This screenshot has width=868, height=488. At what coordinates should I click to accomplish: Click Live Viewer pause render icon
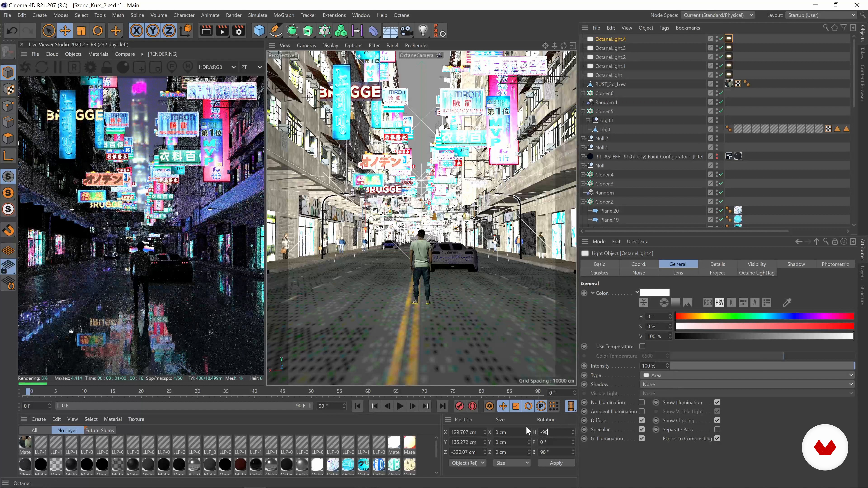[x=58, y=67]
